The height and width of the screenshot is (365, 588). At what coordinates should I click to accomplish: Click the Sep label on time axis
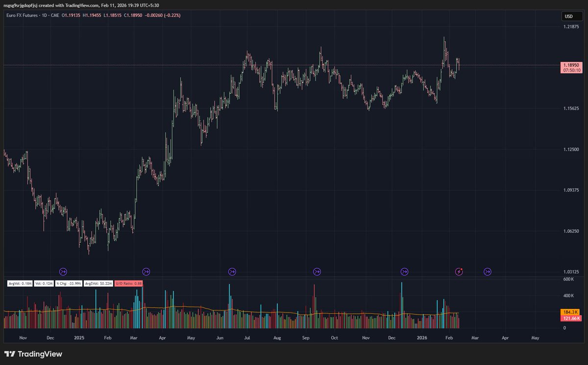306,338
